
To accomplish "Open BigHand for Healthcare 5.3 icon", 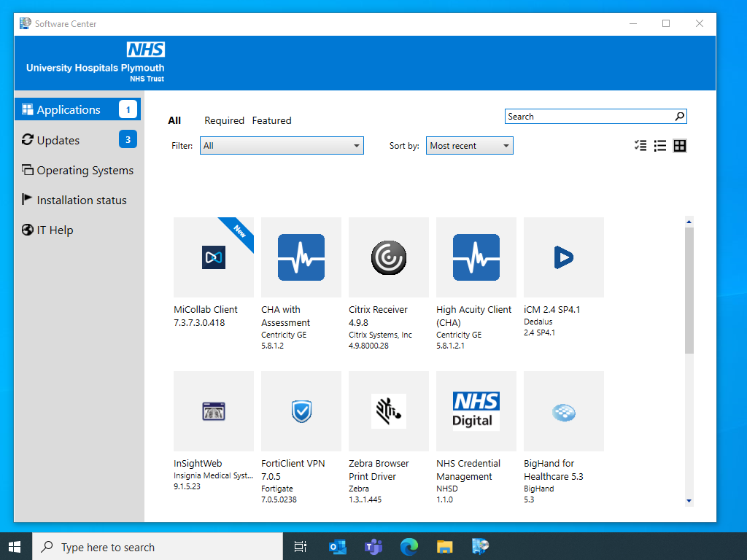I will (x=564, y=413).
